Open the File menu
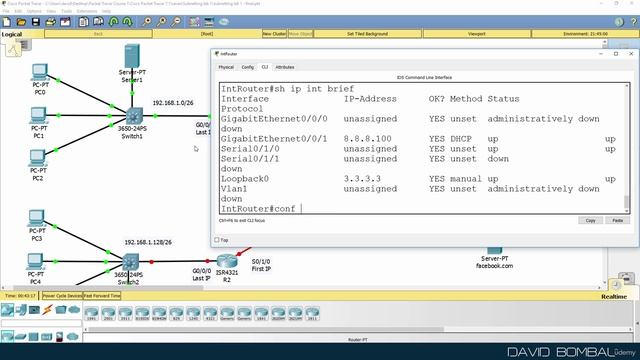The height and width of the screenshot is (360, 640). tap(6, 11)
